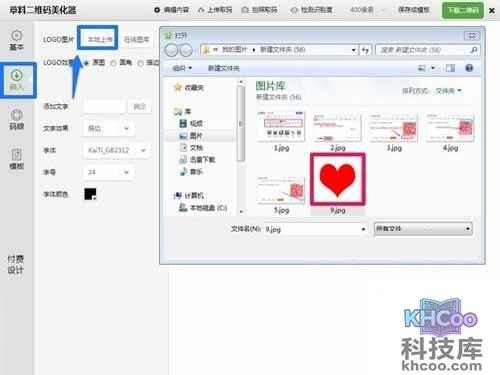This screenshot has height=375, width=500.
Task: Open the file name history dropdown arrow
Action: [363, 229]
